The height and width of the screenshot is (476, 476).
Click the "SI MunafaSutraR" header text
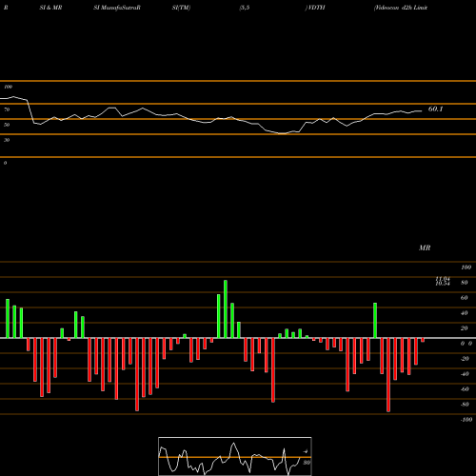[x=117, y=8]
